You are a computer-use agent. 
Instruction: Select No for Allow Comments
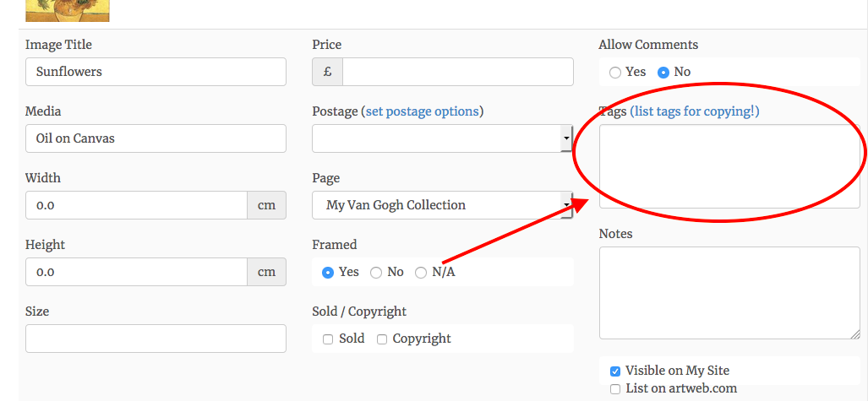point(663,73)
